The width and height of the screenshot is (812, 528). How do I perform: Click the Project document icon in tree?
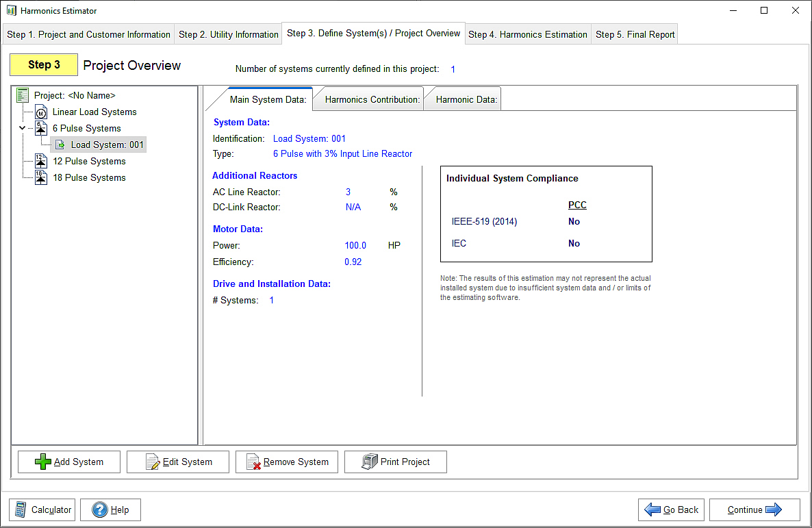click(x=23, y=96)
